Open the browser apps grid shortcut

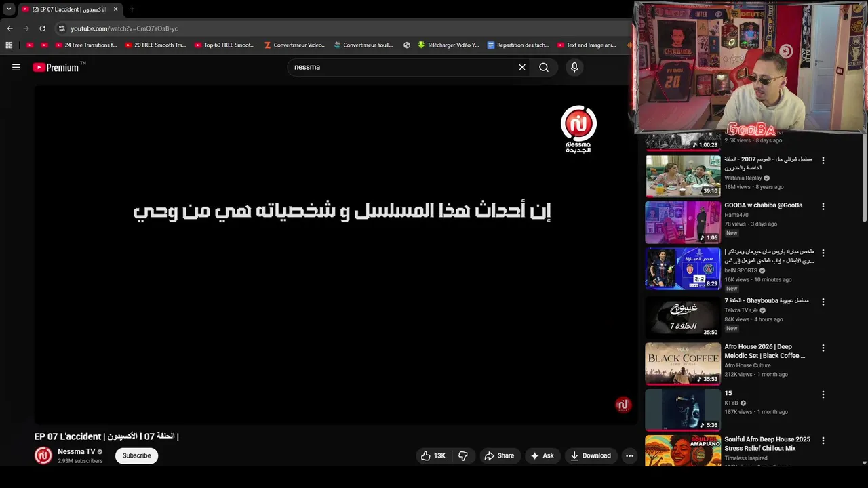[9, 45]
